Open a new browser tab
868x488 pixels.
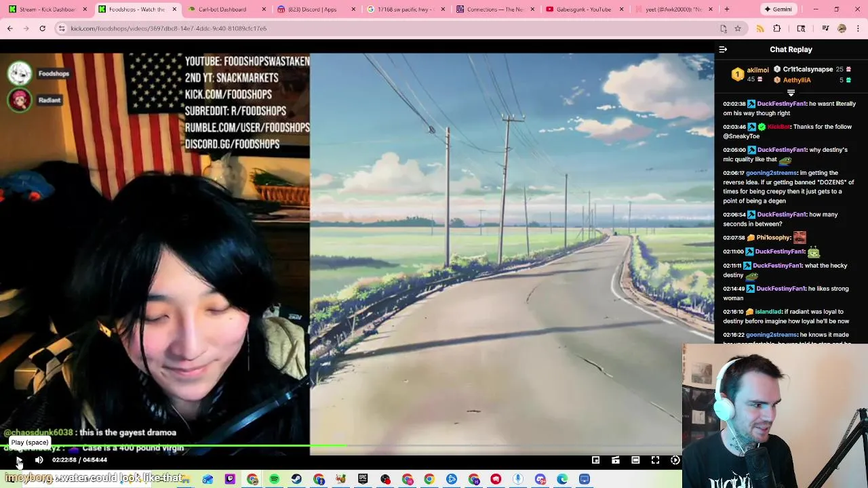point(726,9)
